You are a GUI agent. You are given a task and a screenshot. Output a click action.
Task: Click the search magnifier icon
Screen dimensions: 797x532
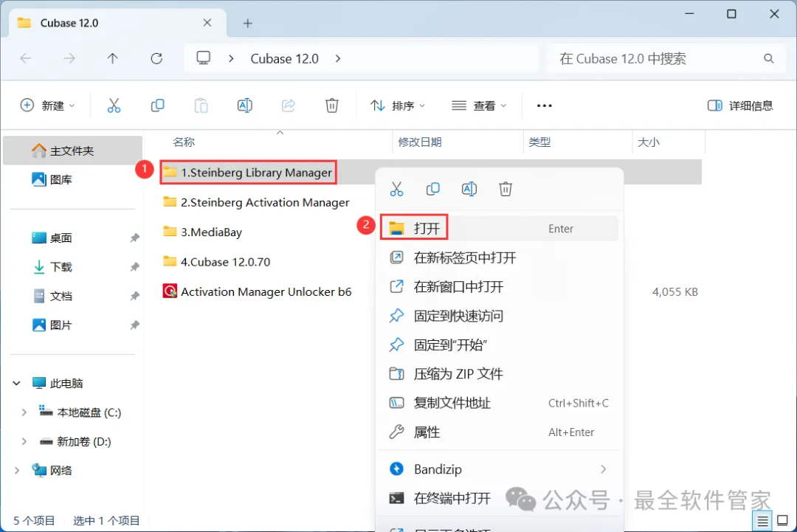pyautogui.click(x=768, y=59)
